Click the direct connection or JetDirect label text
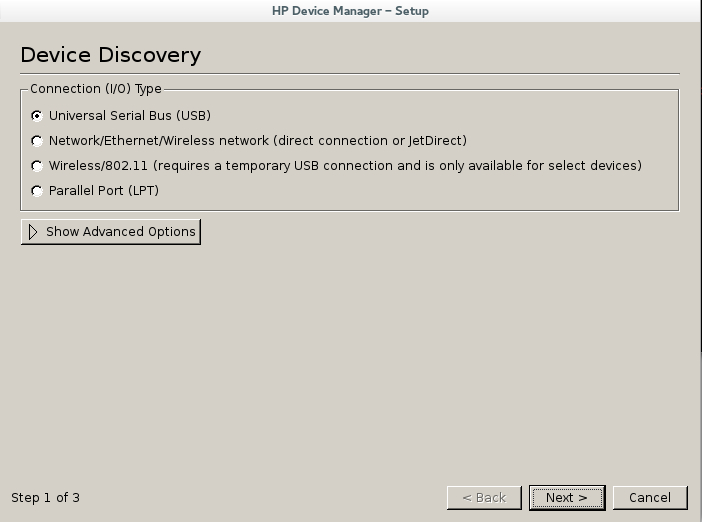 tap(372, 141)
